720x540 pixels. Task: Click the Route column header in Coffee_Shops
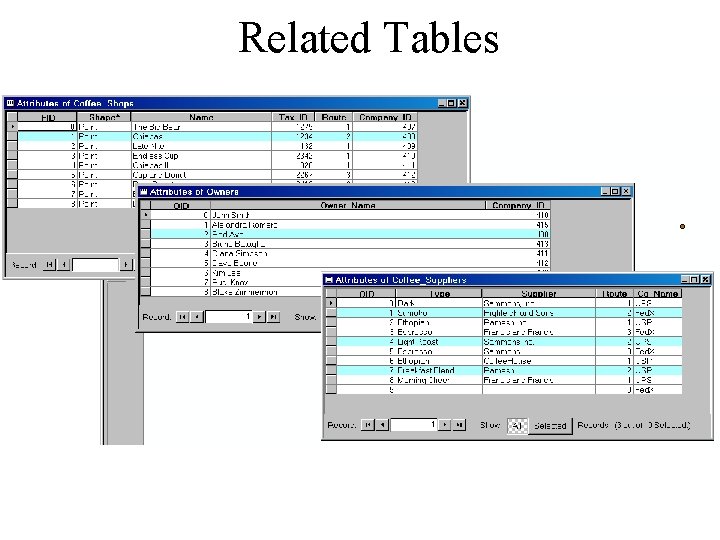click(334, 117)
